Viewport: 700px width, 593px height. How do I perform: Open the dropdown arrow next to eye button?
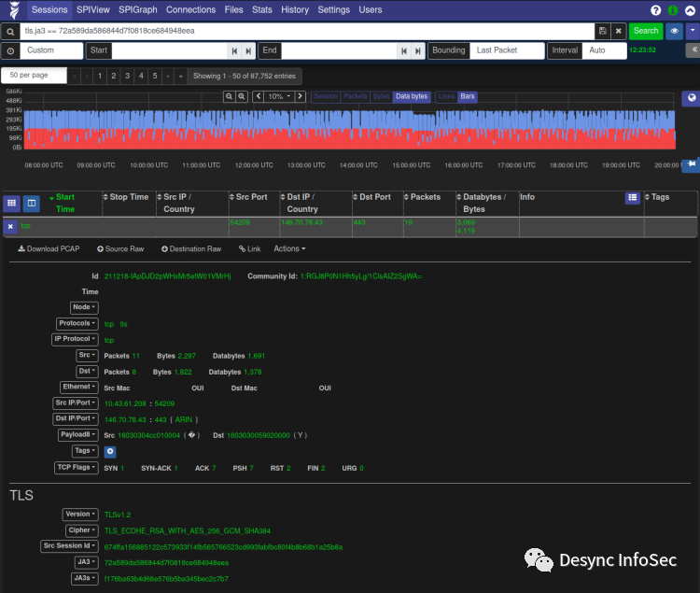point(693,31)
